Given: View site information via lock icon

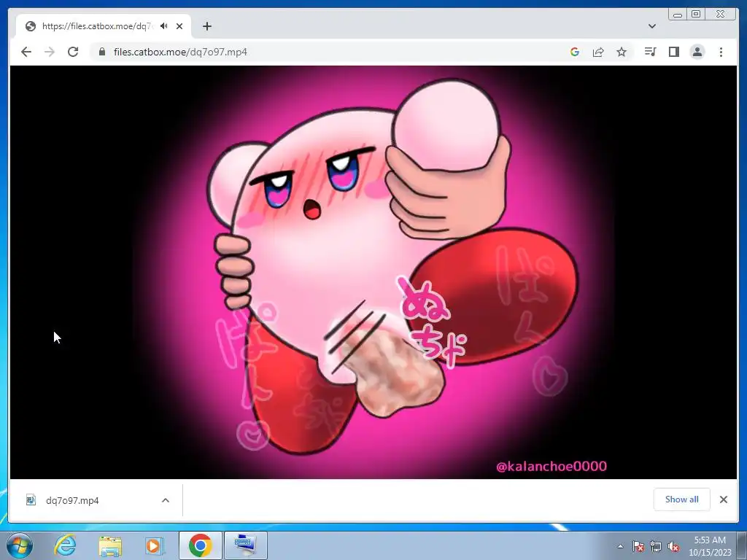Looking at the screenshot, I should [102, 52].
